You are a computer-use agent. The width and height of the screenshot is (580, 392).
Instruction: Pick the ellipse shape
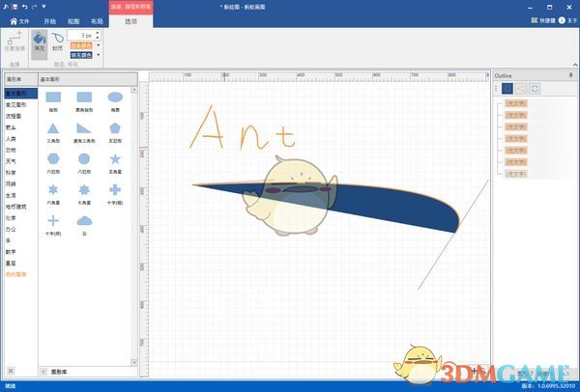[x=115, y=98]
